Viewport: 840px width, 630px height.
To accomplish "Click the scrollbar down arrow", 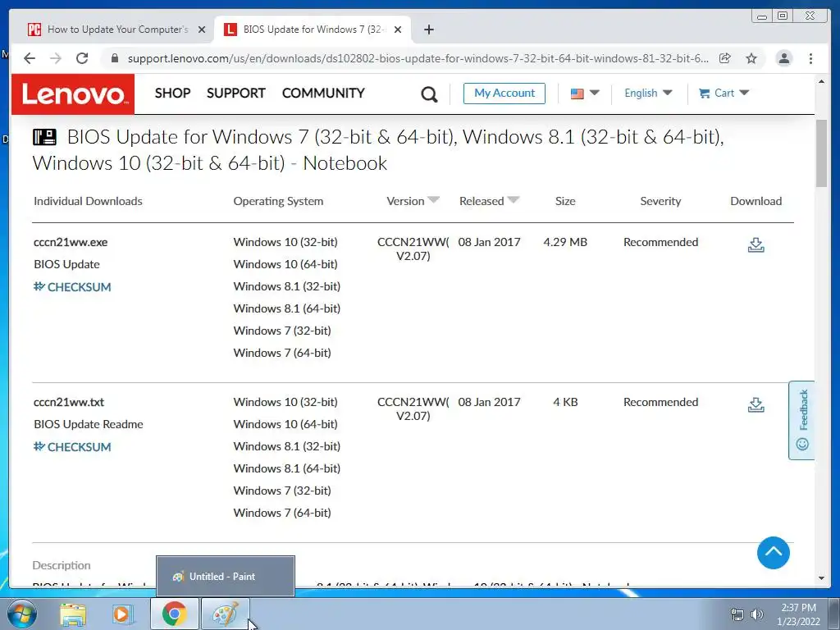I will [x=821, y=578].
